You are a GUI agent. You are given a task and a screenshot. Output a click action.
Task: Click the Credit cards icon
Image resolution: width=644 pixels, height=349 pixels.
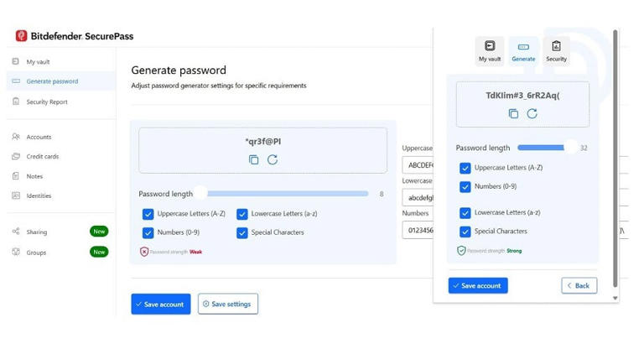pyautogui.click(x=16, y=156)
